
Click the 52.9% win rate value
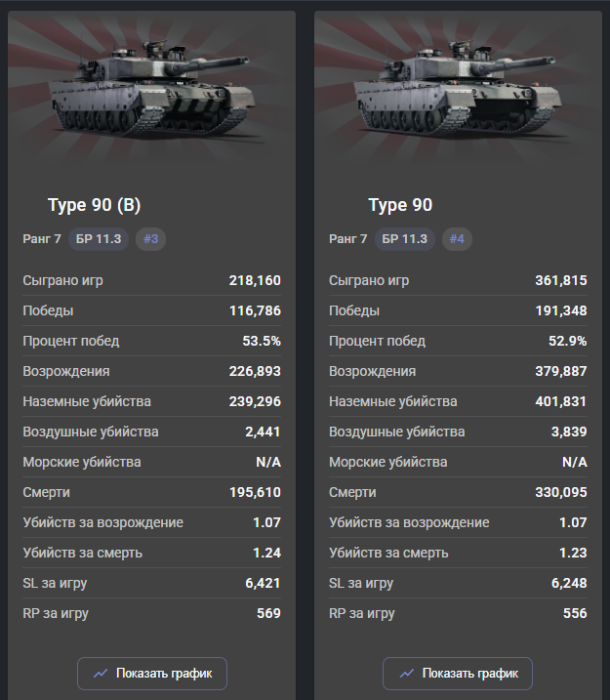tap(568, 341)
